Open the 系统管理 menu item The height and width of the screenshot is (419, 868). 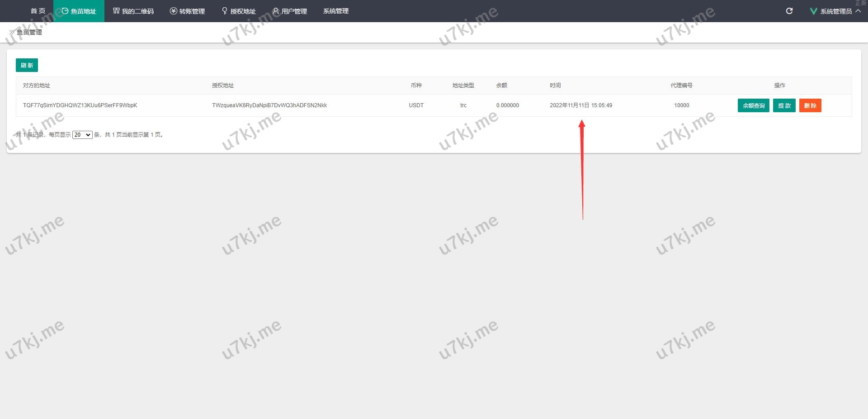pyautogui.click(x=335, y=11)
